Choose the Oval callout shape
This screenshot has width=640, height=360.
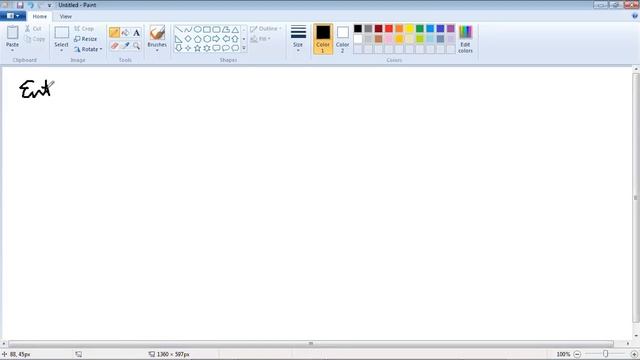coord(226,48)
